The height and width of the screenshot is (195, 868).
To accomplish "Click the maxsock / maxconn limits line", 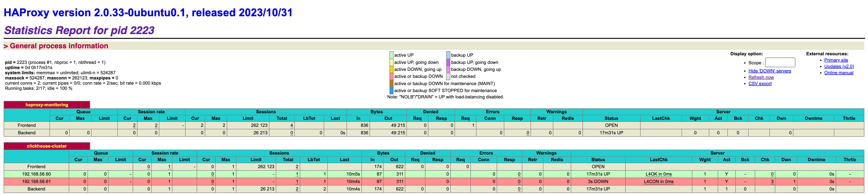I will (x=62, y=78).
